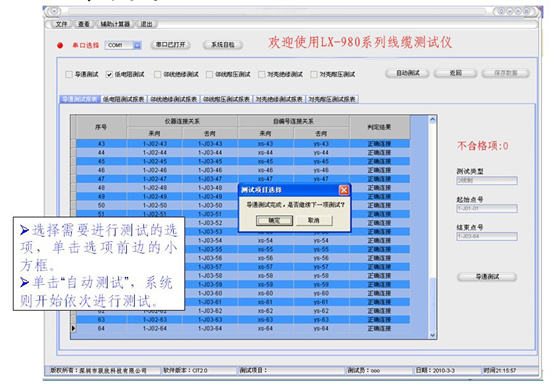Image resolution: width=558 pixels, height=391 pixels.
Task: Open the 文件 menu
Action: (x=61, y=24)
